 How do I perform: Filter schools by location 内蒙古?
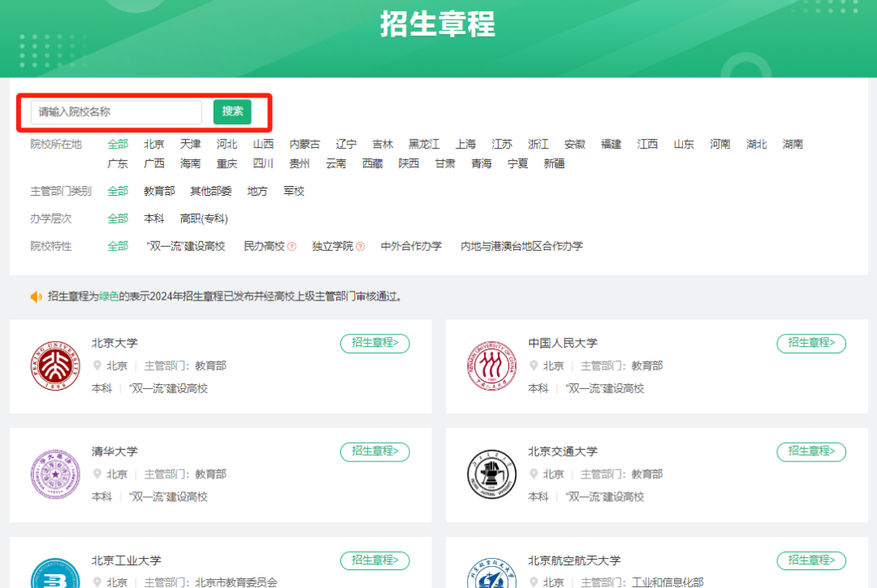(x=305, y=145)
